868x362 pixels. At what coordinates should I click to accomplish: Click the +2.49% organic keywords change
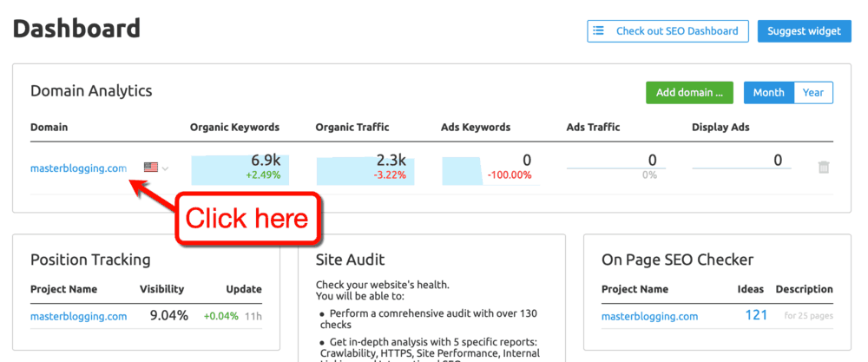point(264,175)
